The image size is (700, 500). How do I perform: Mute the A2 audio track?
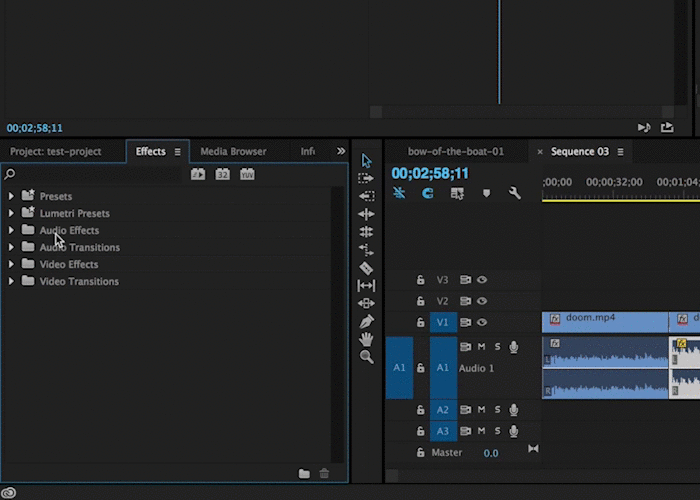[481, 409]
